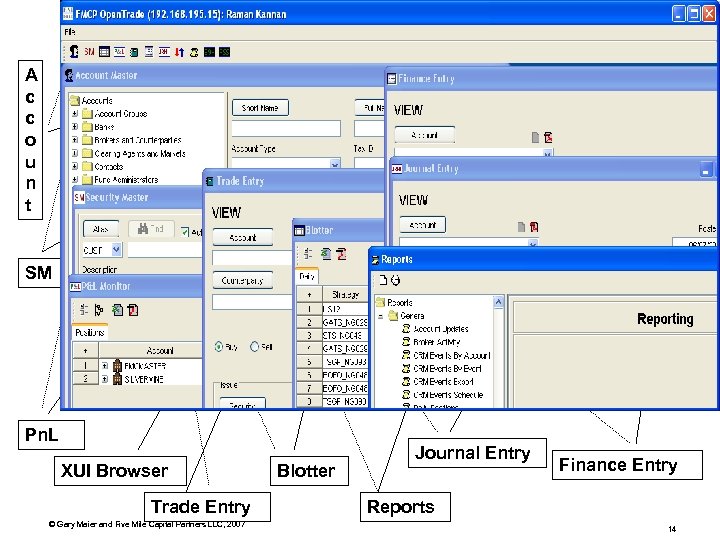This screenshot has height=540, width=720.
Task: Open the CUST dropdown in Security Master
Action: (x=116, y=249)
